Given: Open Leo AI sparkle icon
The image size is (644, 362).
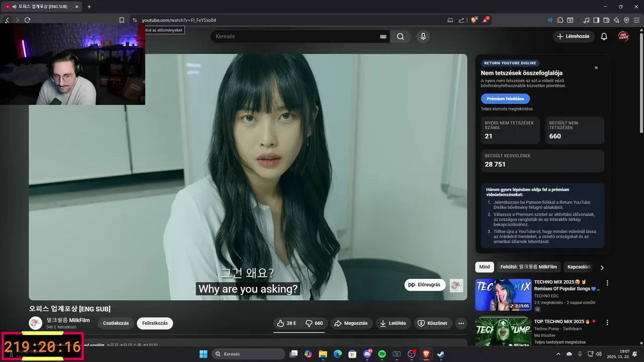Looking at the screenshot, I should (x=616, y=20).
